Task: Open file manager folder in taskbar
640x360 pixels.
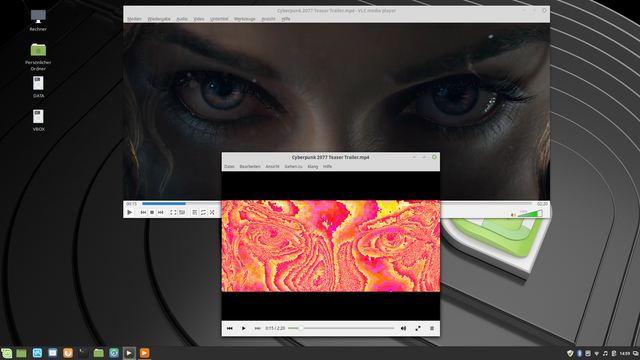Action: pyautogui.click(x=98, y=353)
